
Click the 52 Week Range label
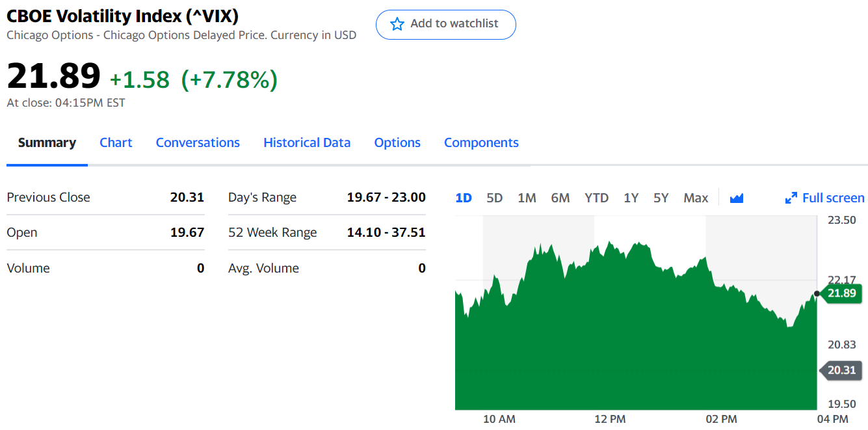click(x=272, y=232)
